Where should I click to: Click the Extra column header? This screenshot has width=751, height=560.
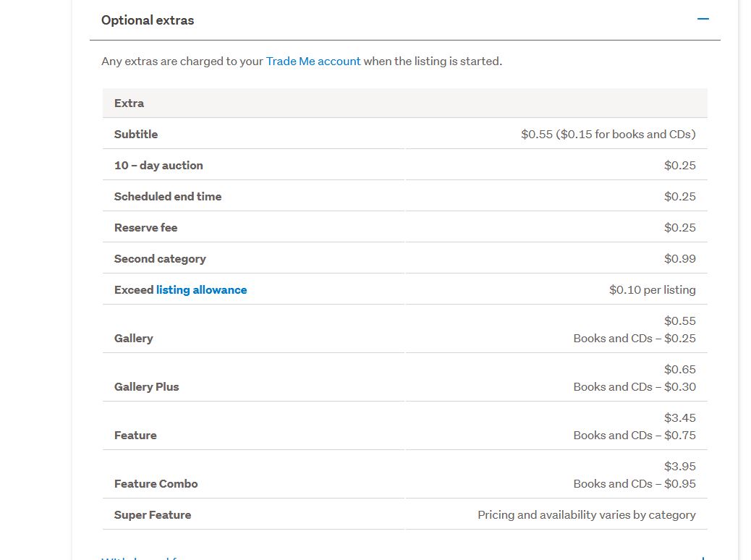(129, 103)
